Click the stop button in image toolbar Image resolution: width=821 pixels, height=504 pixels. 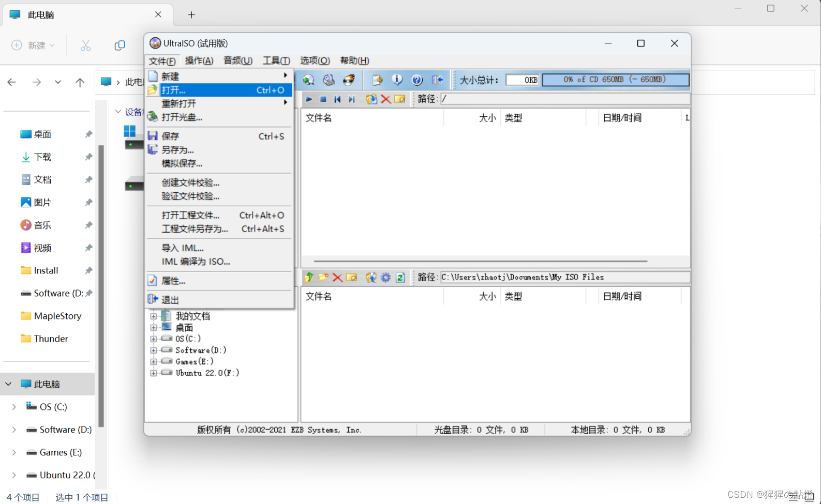tap(323, 99)
